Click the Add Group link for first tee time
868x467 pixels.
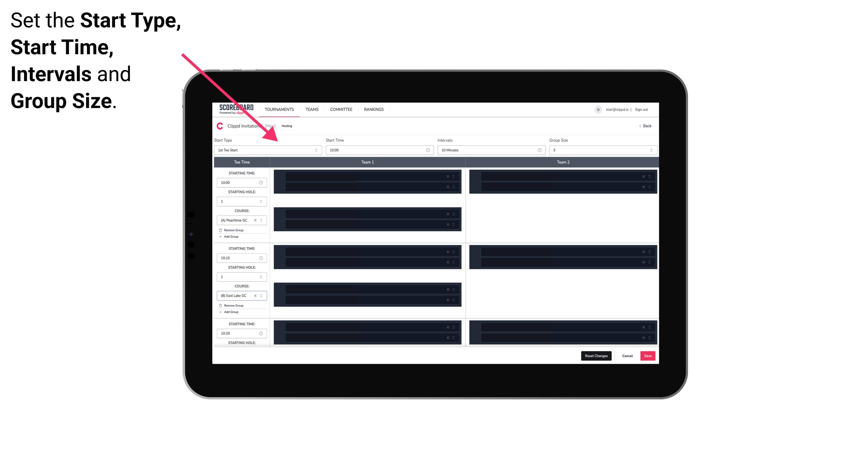[x=231, y=237]
